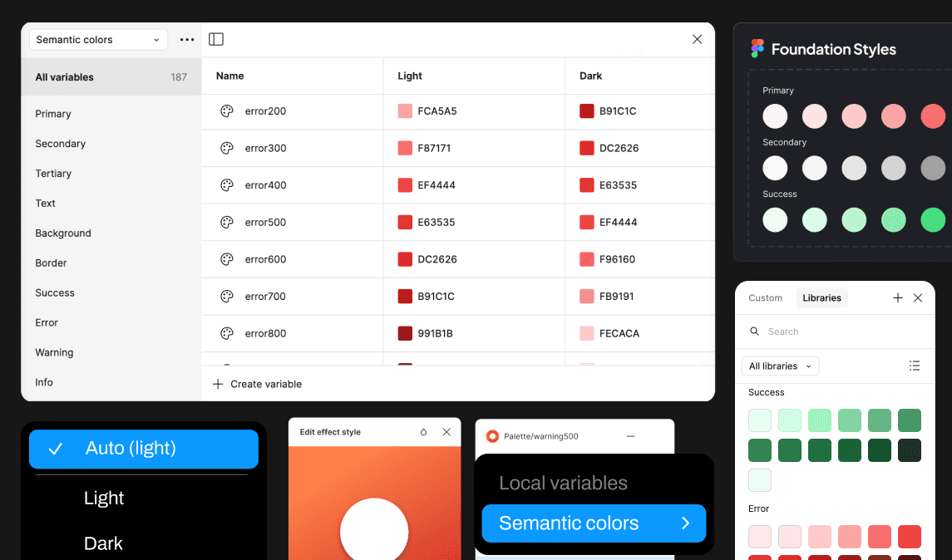Open the Semantic colors submenu arrow

tap(685, 523)
